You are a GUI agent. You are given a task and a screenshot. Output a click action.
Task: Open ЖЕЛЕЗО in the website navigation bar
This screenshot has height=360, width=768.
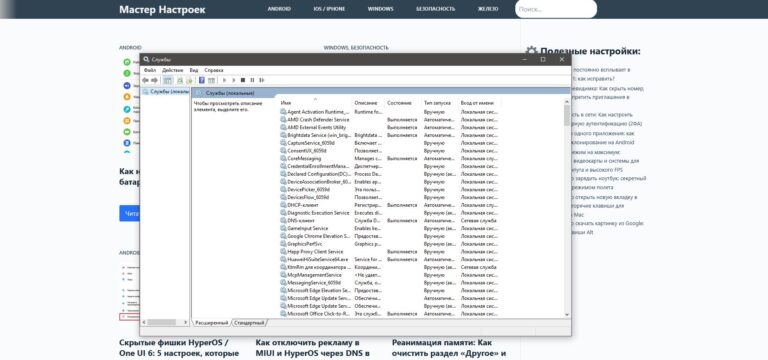488,9
